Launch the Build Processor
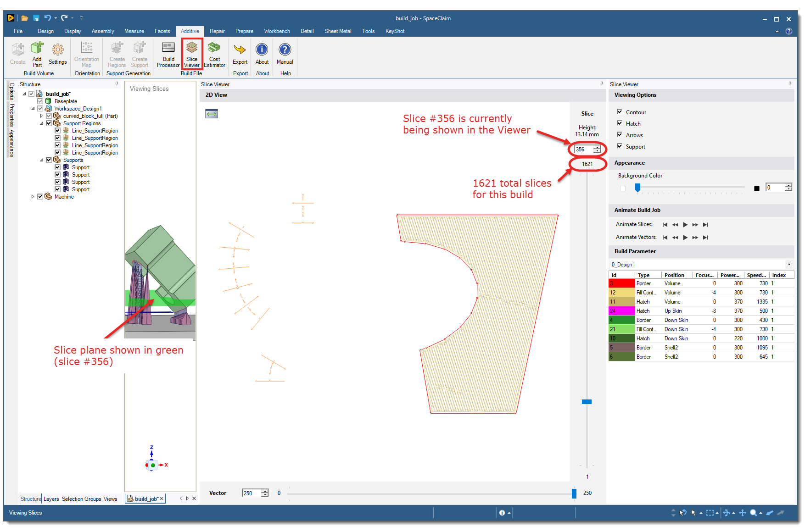The width and height of the screenshot is (805, 532). click(168, 54)
